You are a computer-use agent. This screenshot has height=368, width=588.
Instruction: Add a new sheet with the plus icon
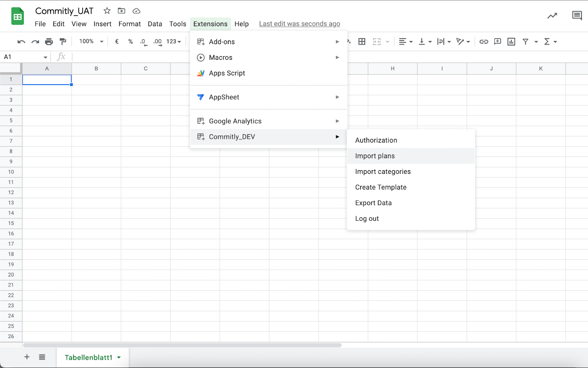tap(27, 357)
